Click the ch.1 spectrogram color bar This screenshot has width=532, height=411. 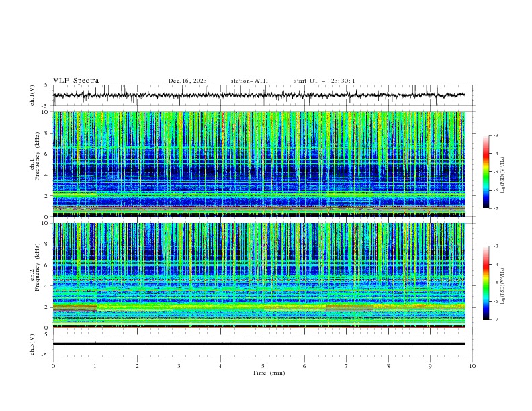[x=486, y=172]
